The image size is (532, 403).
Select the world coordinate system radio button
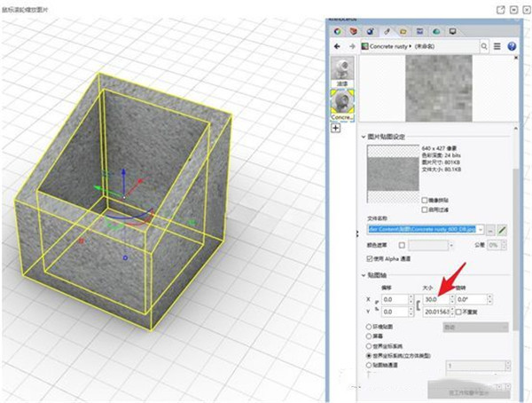(369, 346)
